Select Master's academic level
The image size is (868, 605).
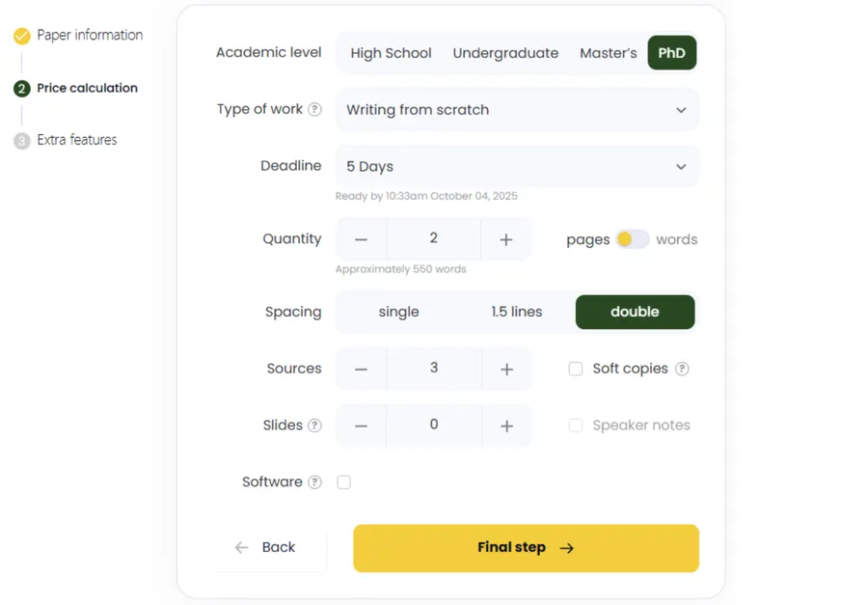(608, 52)
